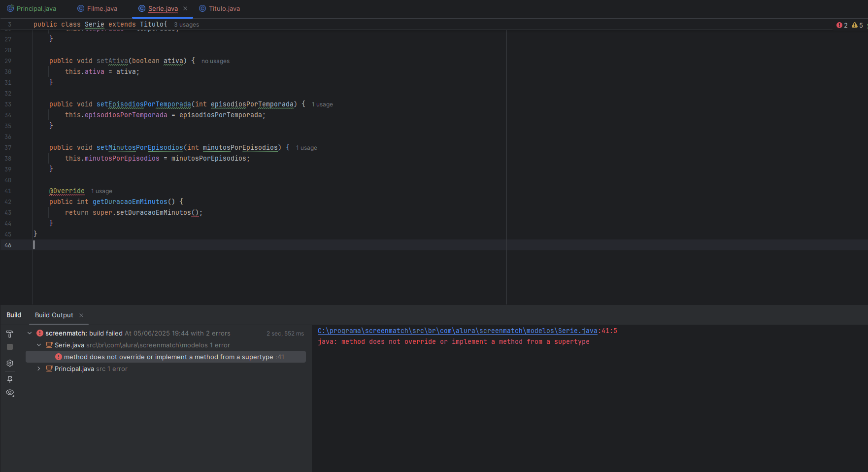Click the Titulo.java tab class icon

202,9
